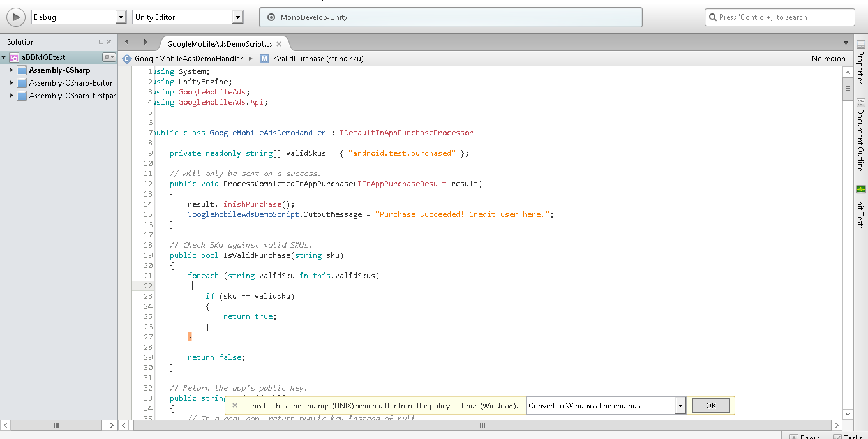Open the Properties side panel
The width and height of the screenshot is (868, 439).
[860, 63]
